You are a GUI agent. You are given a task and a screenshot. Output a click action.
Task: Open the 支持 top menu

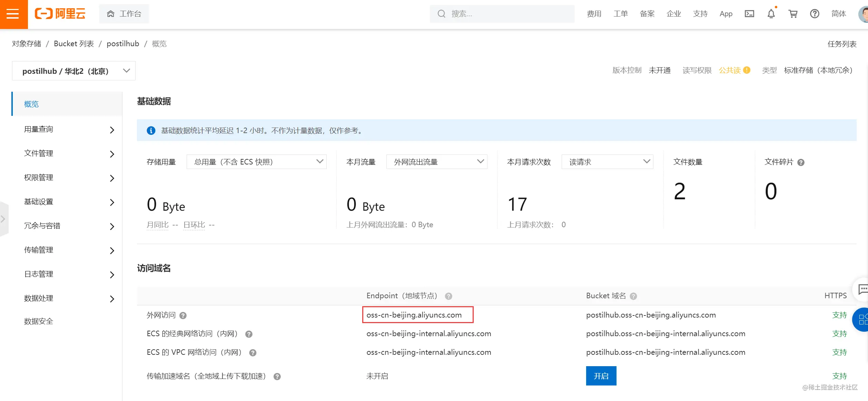[x=700, y=14]
